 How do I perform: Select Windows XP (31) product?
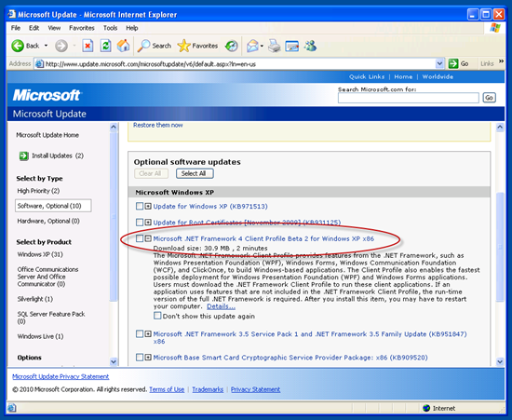[40, 254]
